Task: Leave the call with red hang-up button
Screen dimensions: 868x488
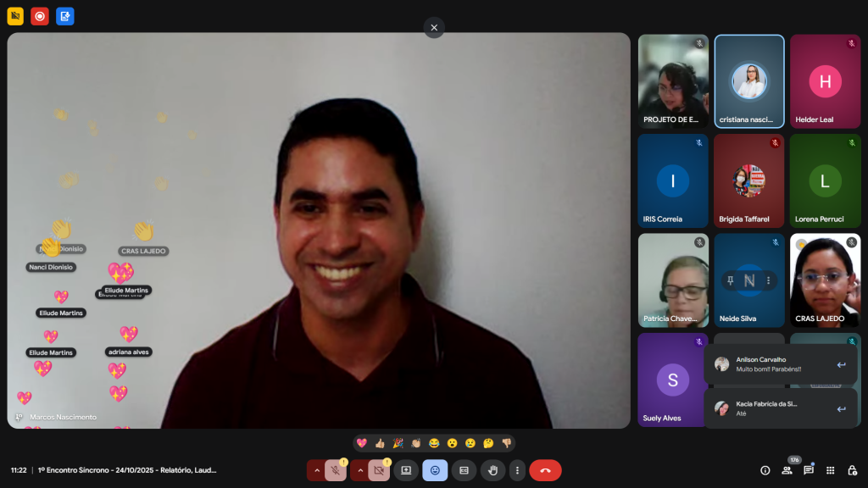Action: coord(545,470)
